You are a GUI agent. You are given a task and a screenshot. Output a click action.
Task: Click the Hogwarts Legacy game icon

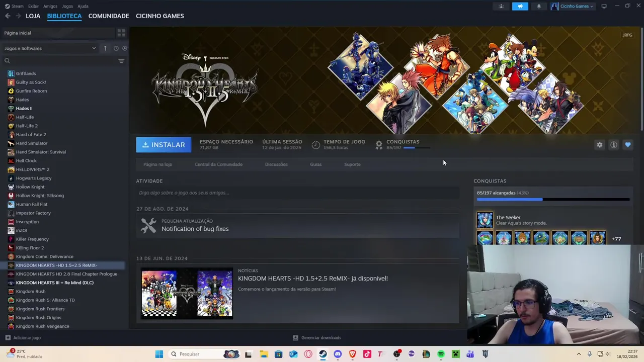point(11,178)
